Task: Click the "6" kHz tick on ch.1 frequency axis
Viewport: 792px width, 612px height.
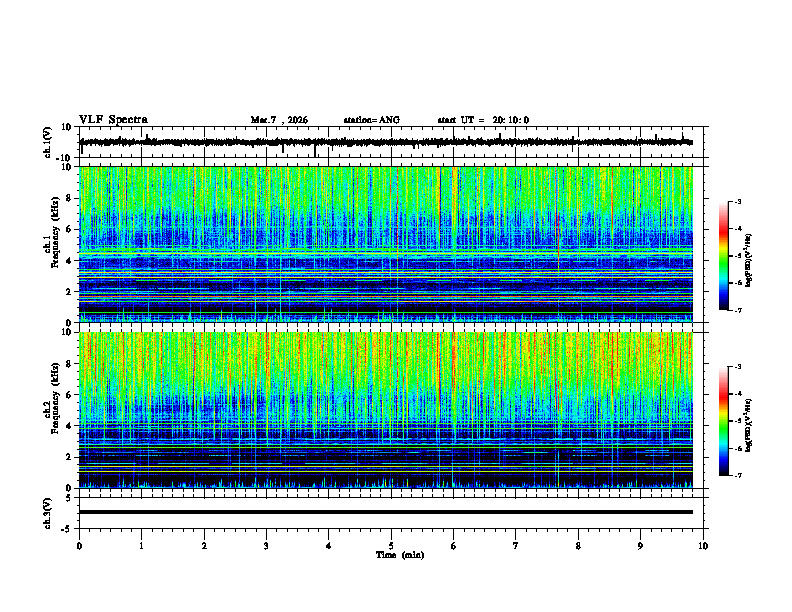Action: pos(69,229)
